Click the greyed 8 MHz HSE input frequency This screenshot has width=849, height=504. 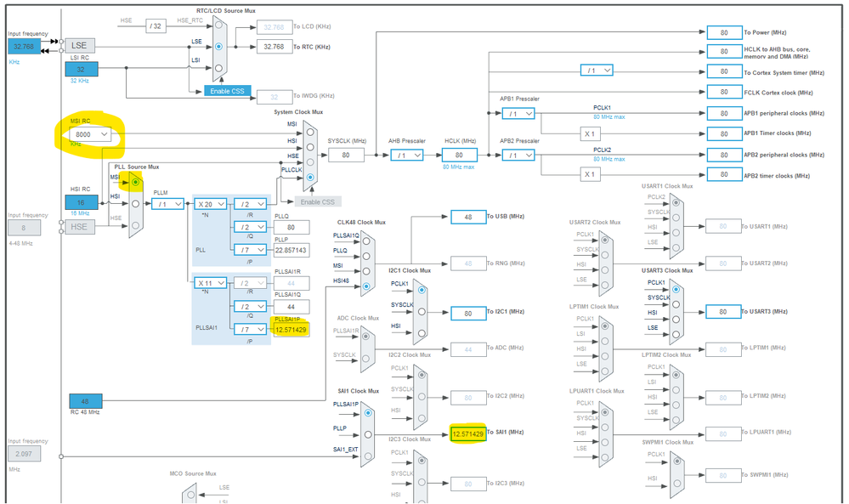click(x=24, y=228)
